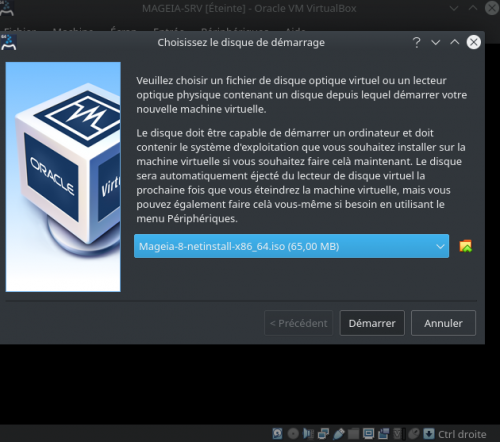
Task: Minimize the startup disk dialog
Action: (x=436, y=42)
